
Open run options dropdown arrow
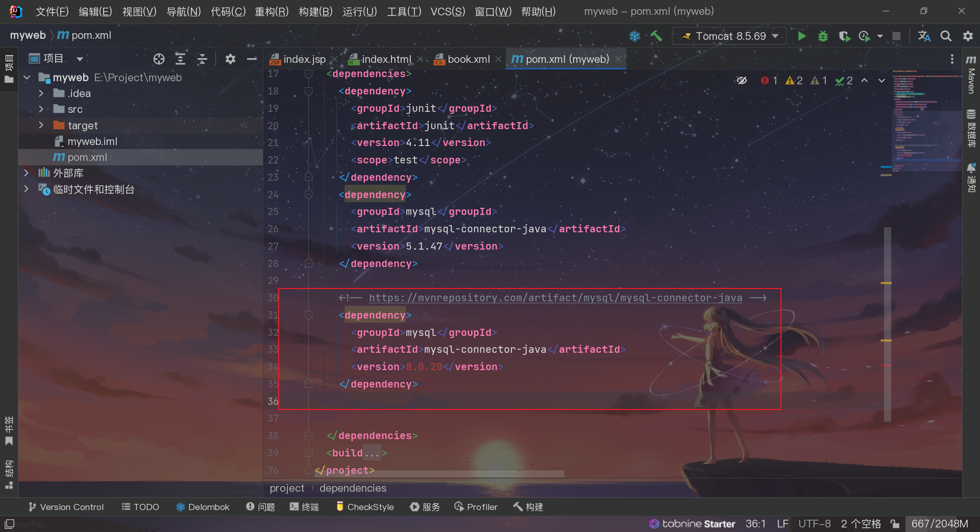[879, 36]
